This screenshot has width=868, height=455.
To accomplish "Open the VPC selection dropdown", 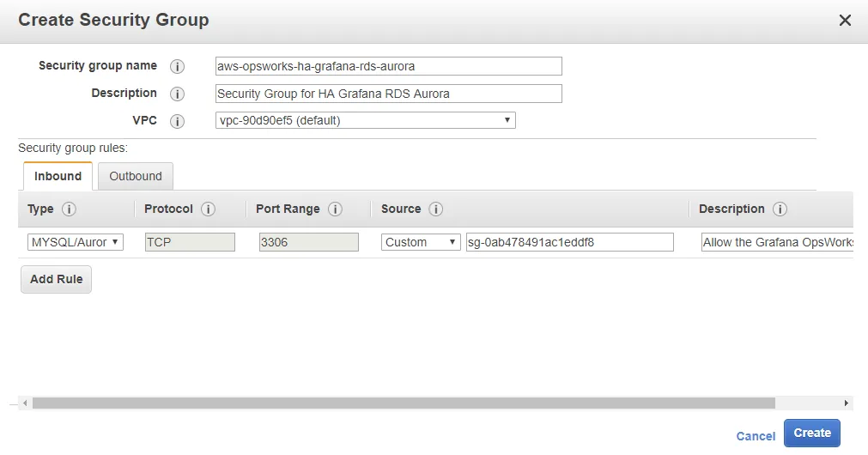I will tap(365, 120).
